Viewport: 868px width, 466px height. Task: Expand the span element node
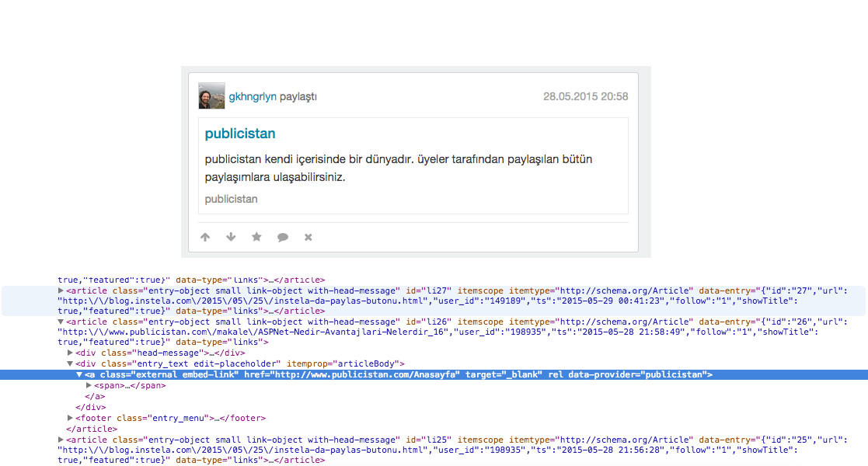[x=89, y=385]
